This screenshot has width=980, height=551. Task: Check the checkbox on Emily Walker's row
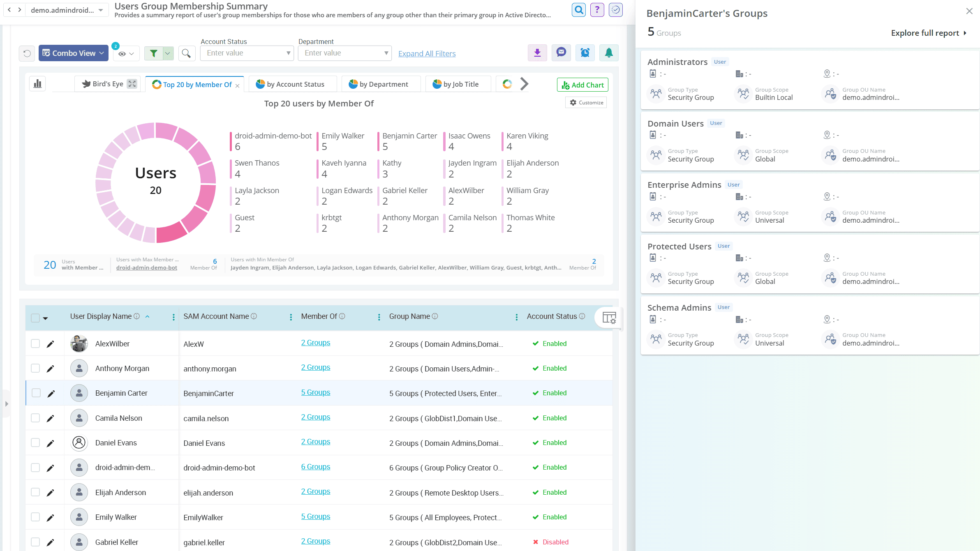(35, 517)
